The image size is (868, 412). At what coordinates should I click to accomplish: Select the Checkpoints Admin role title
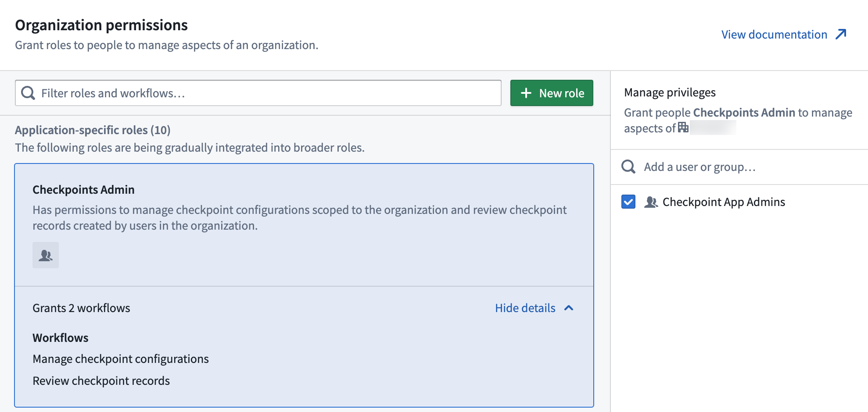[83, 190]
